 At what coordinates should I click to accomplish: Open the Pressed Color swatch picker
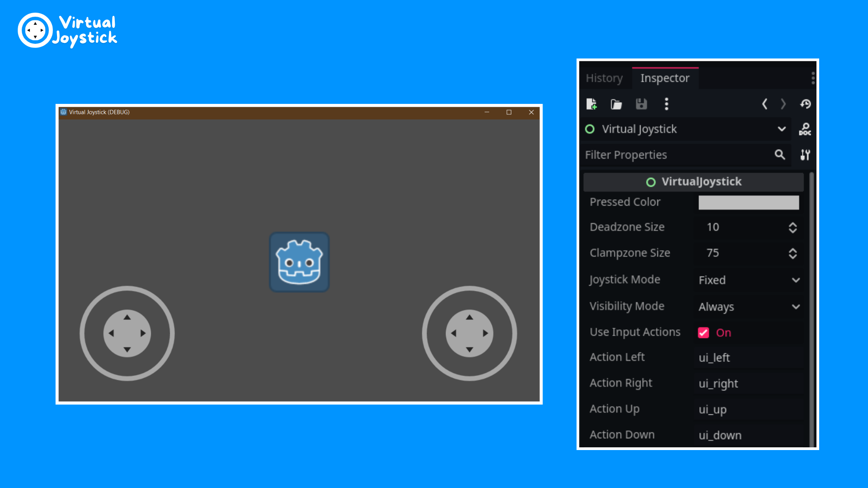click(x=748, y=202)
